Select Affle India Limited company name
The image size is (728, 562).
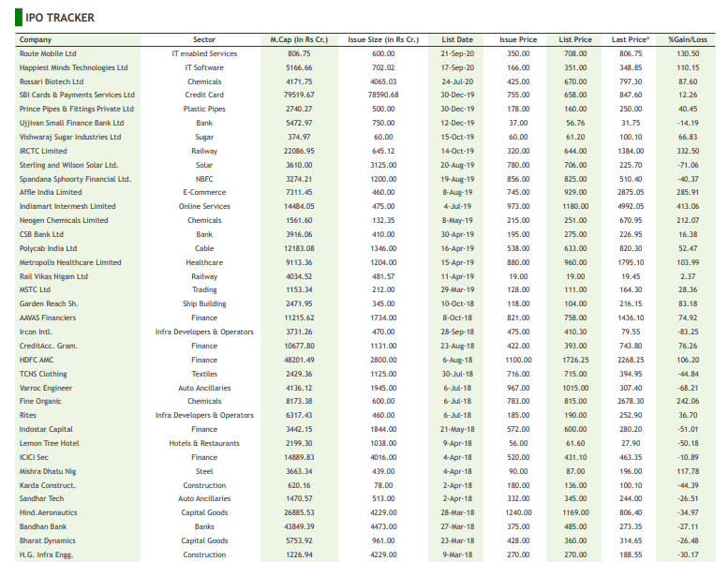pyautogui.click(x=51, y=192)
